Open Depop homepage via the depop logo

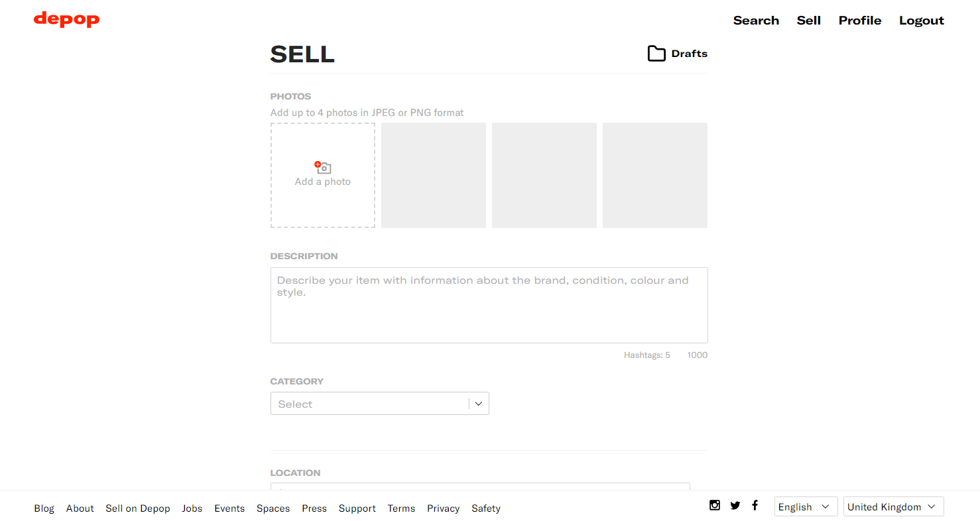pos(66,19)
